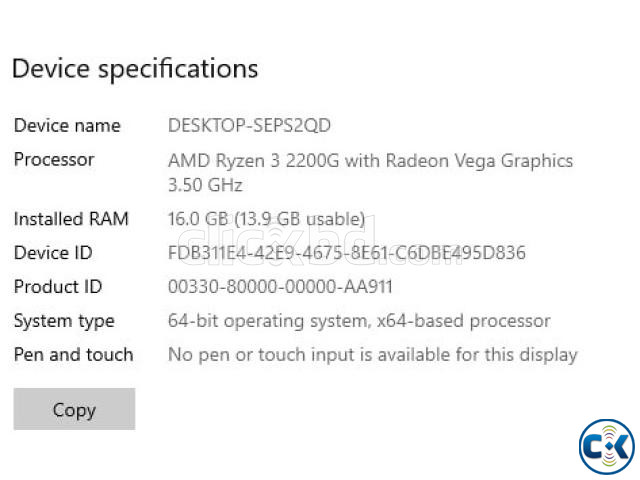640x480 pixels.
Task: Click the device name DESKTOP-SEPS2QD
Action: 249,126
